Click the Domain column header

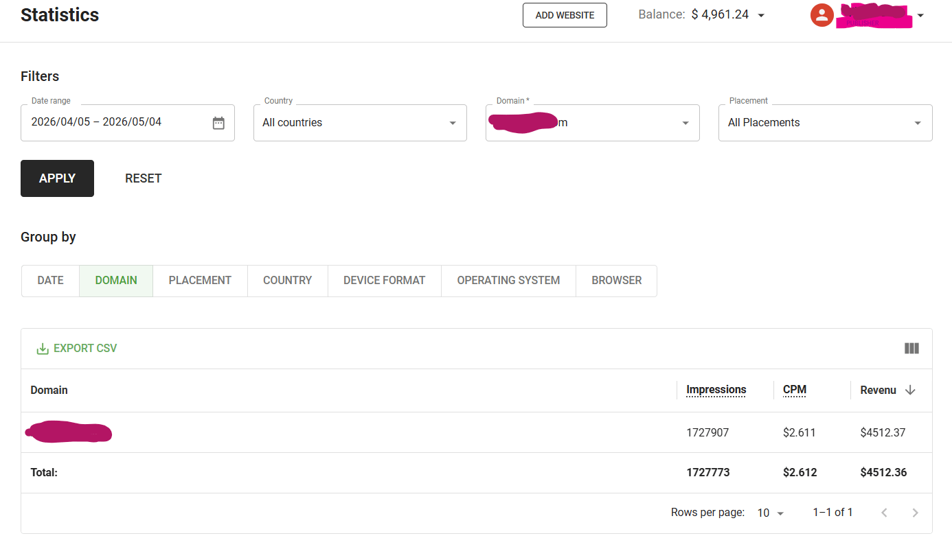click(49, 390)
